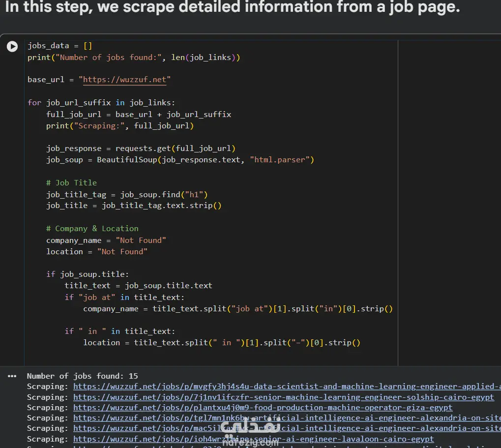Open the tgl7mn1nk6bw artificial-intelligence-ai-engineer link
This screenshot has height=448, width=501.
pos(287,418)
